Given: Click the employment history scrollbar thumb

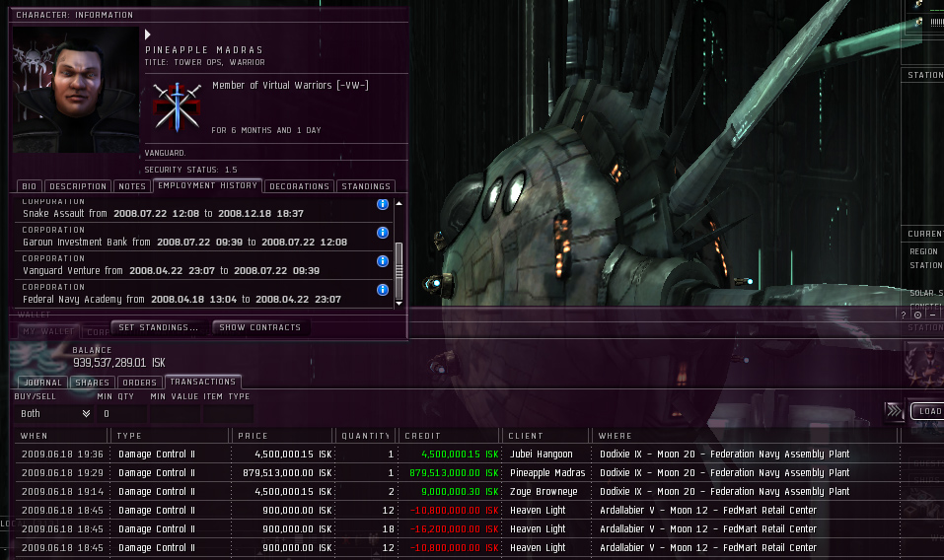Looking at the screenshot, I should click(399, 269).
